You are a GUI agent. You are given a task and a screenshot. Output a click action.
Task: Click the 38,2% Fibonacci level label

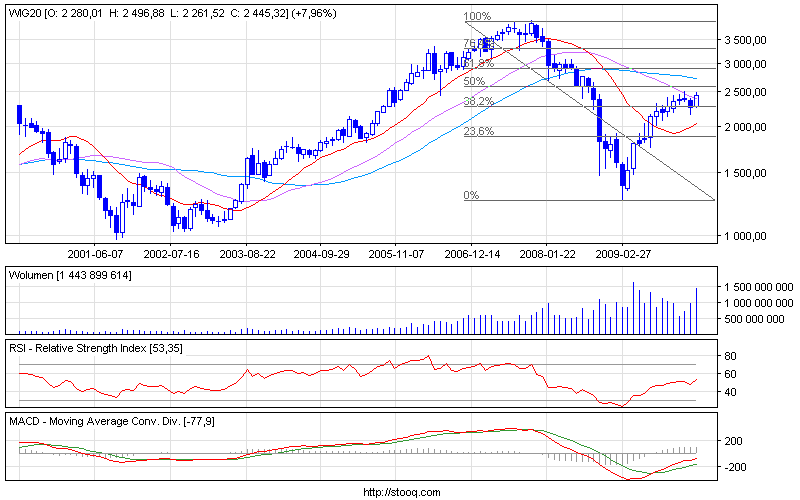coord(479,101)
